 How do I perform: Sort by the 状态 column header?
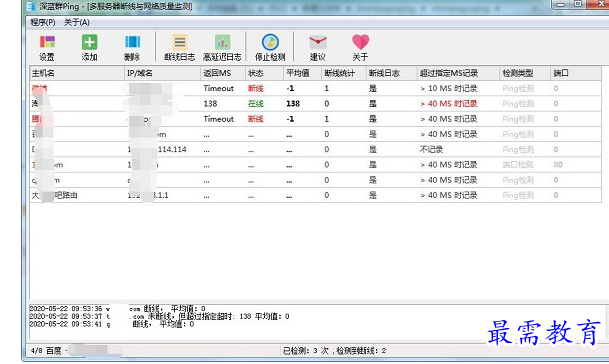264,73
